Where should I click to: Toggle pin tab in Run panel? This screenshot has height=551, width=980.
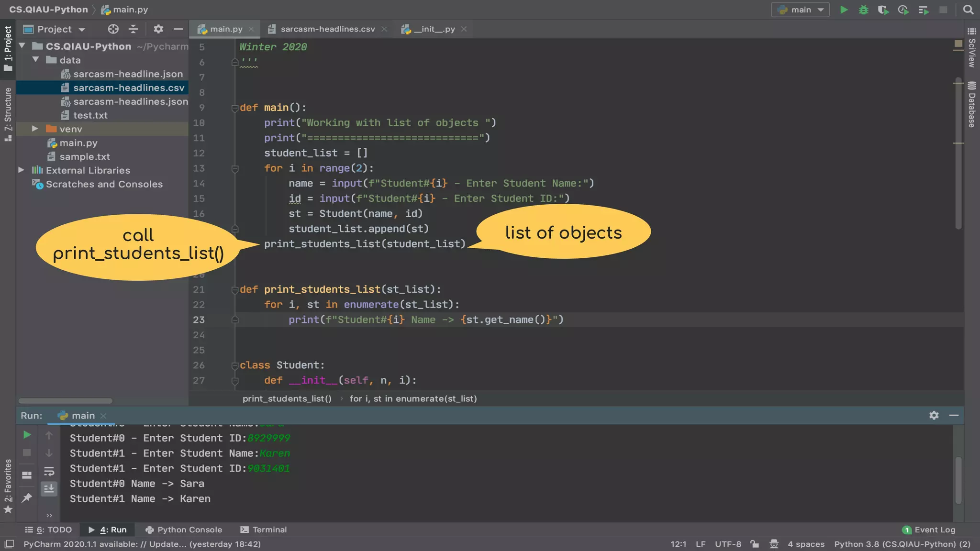coord(27,497)
